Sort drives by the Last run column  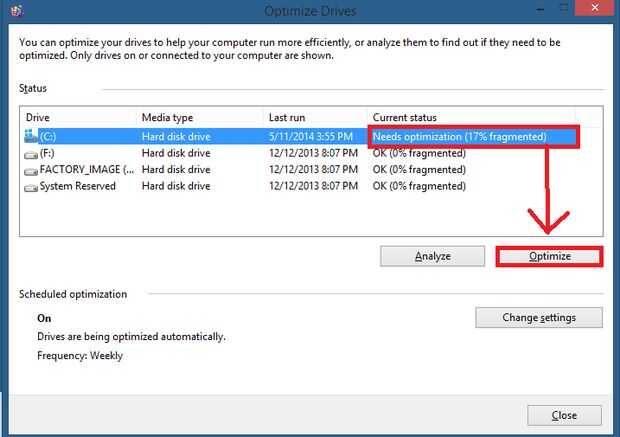coord(315,118)
